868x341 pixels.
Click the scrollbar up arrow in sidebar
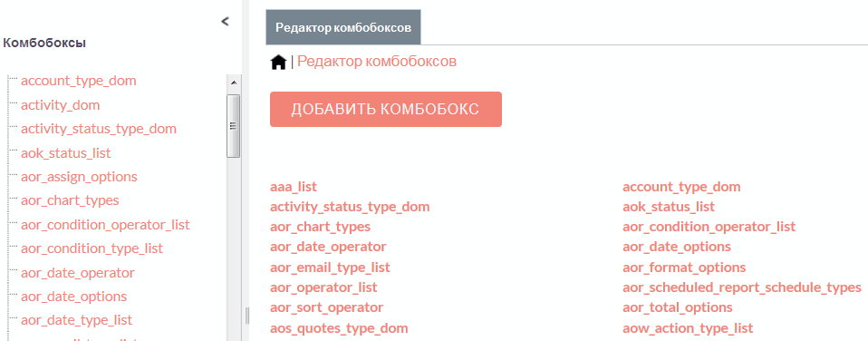pos(233,83)
